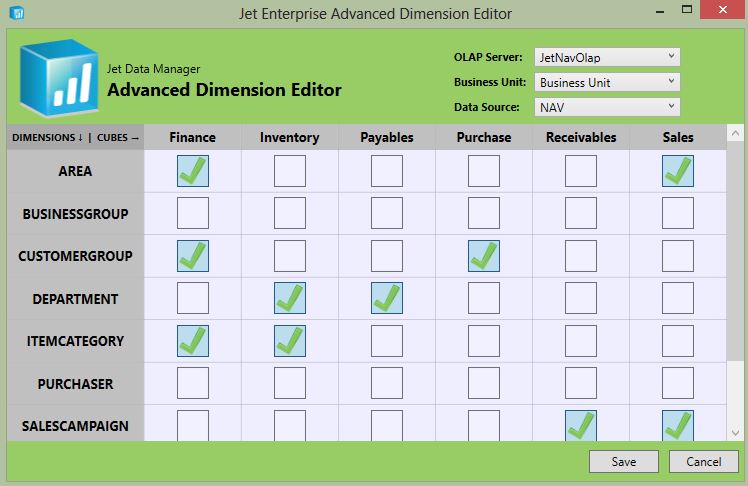Check AREA for the Purchase cube

[x=484, y=171]
